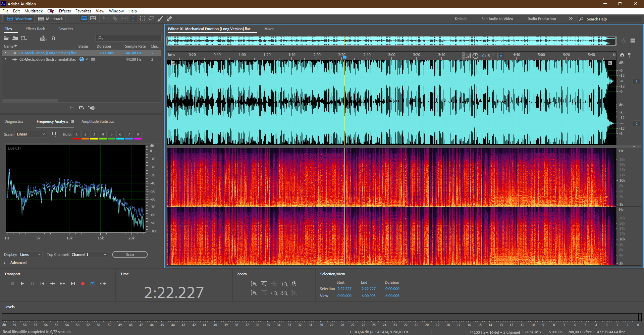Choose the Spot Healing Brush tool
Screen dimensions: 644x335
(169, 18)
